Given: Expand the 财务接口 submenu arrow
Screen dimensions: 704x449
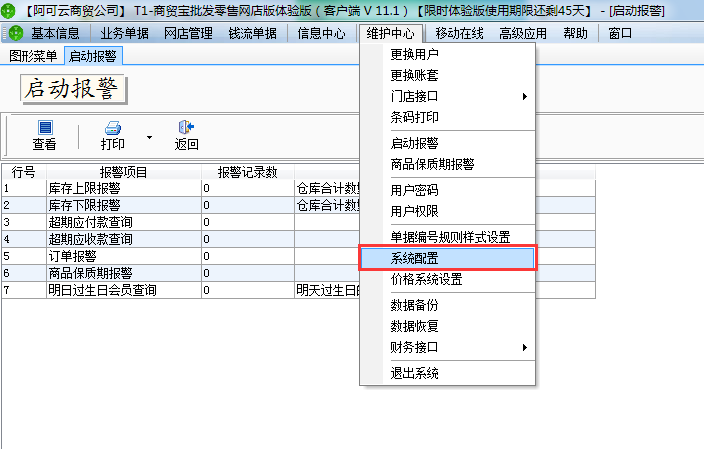Looking at the screenshot, I should [x=524, y=348].
